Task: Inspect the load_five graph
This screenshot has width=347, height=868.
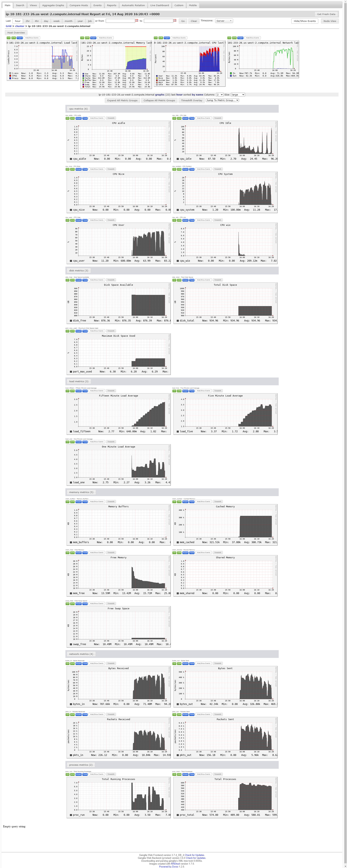Action: pyautogui.click(x=185, y=391)
